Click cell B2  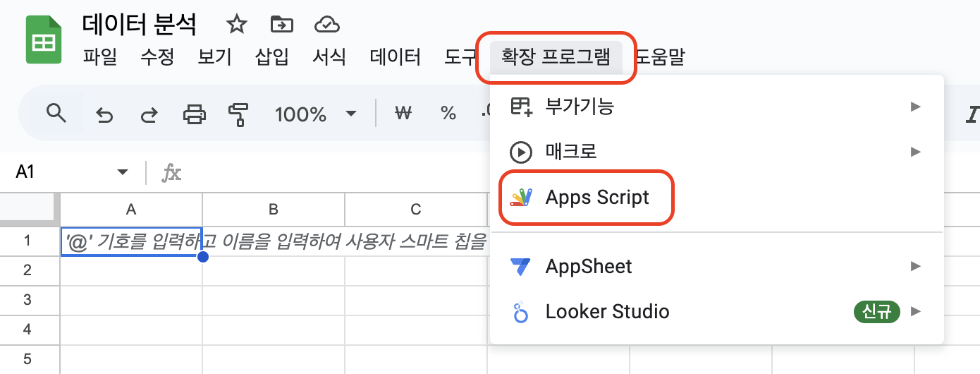click(x=274, y=270)
